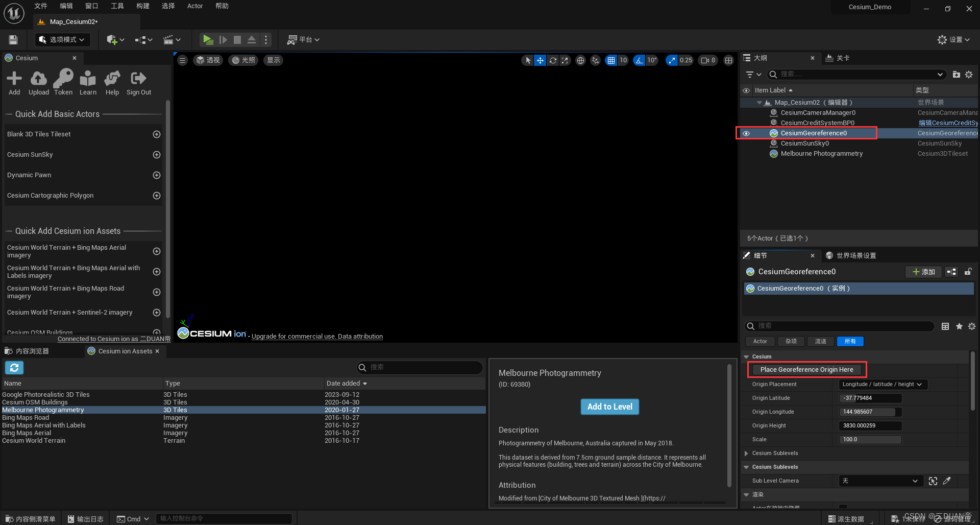
Task: Save the current level
Action: click(13, 40)
